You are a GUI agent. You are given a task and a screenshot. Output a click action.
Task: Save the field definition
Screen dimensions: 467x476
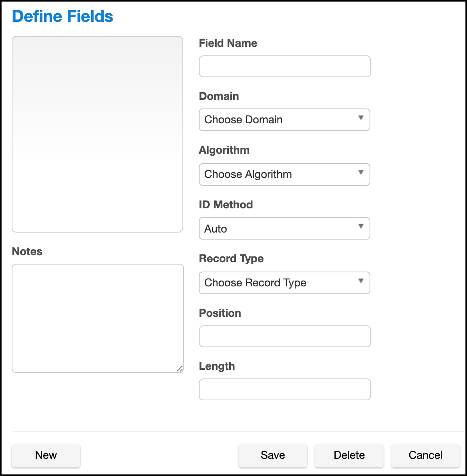coord(272,455)
